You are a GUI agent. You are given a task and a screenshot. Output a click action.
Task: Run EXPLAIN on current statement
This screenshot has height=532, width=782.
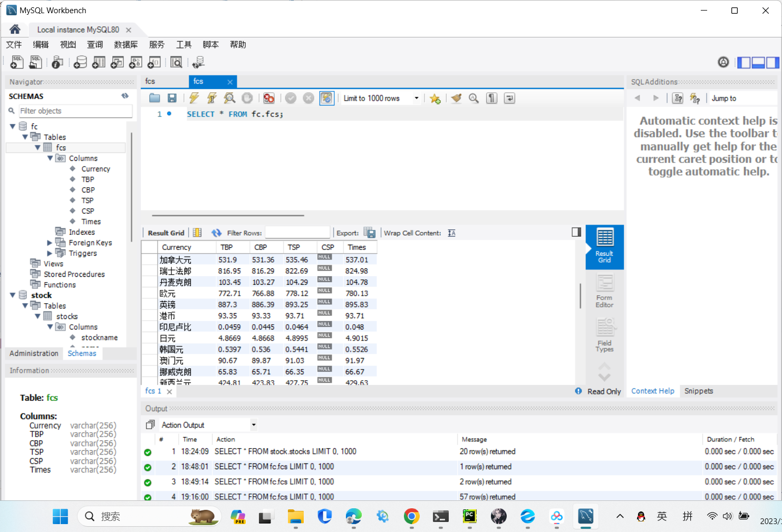pos(229,98)
